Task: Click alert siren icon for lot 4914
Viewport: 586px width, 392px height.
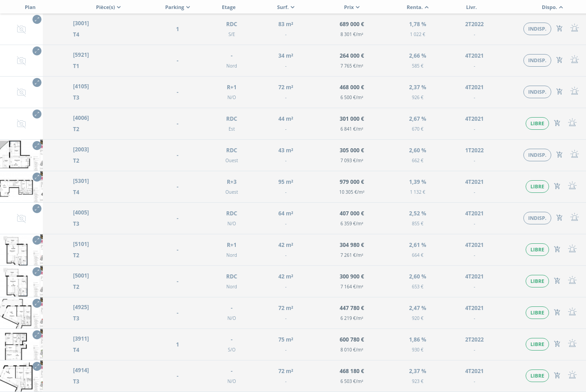Action: pos(572,376)
